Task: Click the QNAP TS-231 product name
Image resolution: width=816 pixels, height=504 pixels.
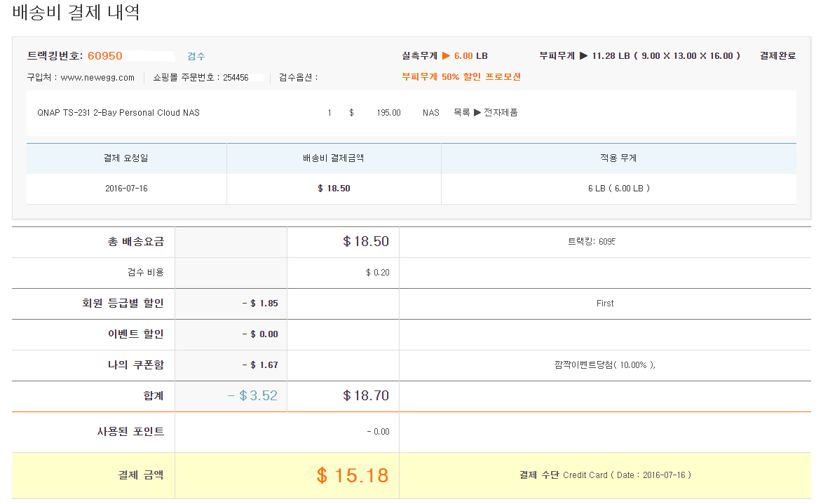Action: pyautogui.click(x=118, y=113)
